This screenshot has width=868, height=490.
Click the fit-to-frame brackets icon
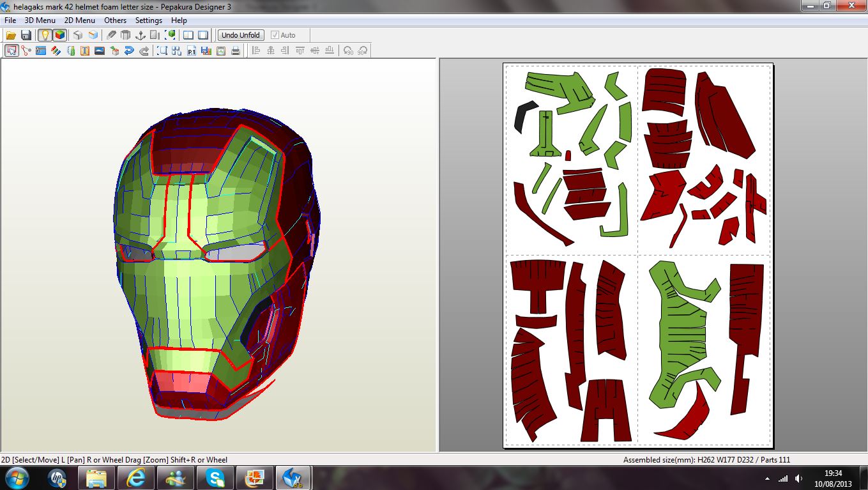pyautogui.click(x=162, y=50)
